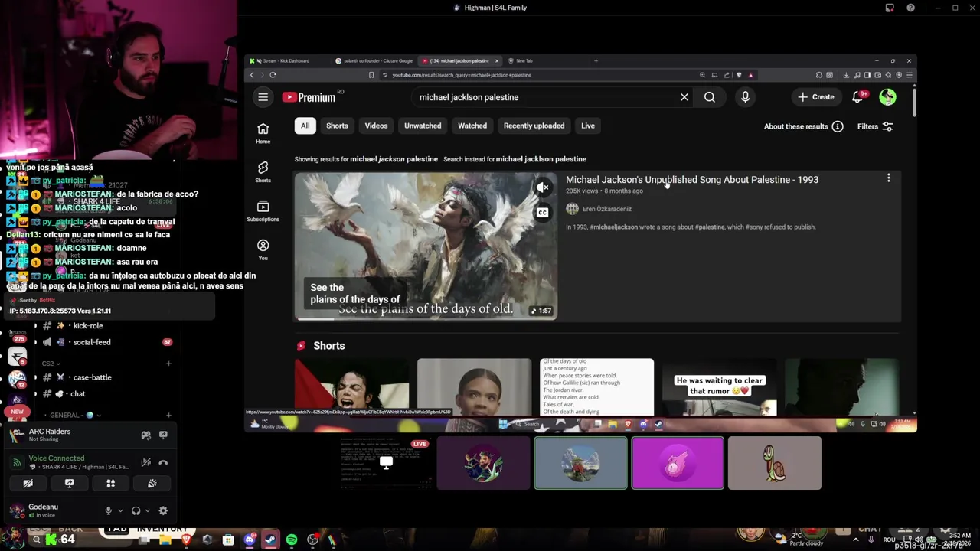
Task: Go back in the streamed browser
Action: click(x=252, y=75)
